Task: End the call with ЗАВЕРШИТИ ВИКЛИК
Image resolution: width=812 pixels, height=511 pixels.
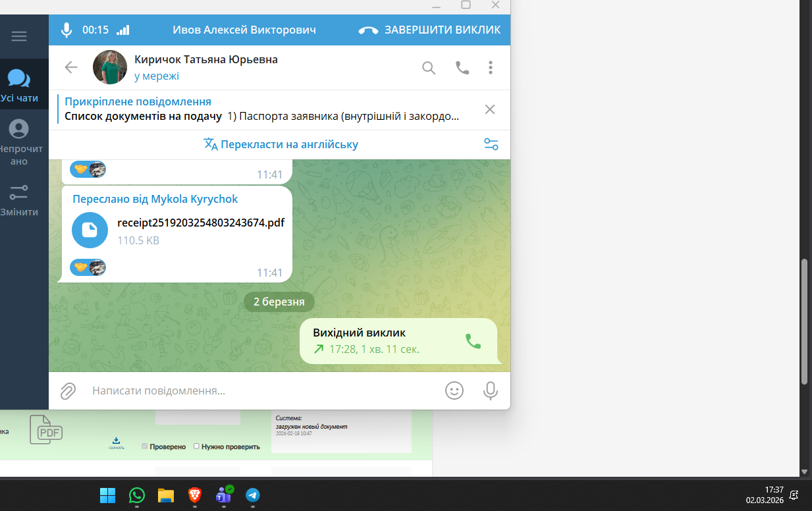Action: point(429,30)
